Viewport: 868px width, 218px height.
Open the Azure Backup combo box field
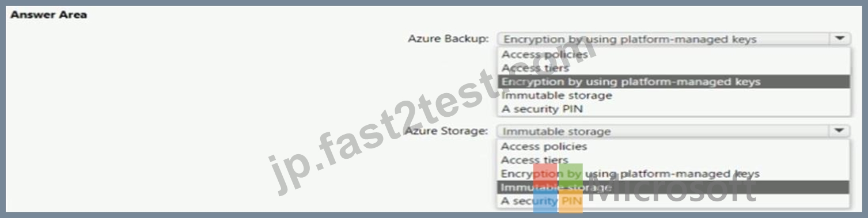tap(673, 39)
